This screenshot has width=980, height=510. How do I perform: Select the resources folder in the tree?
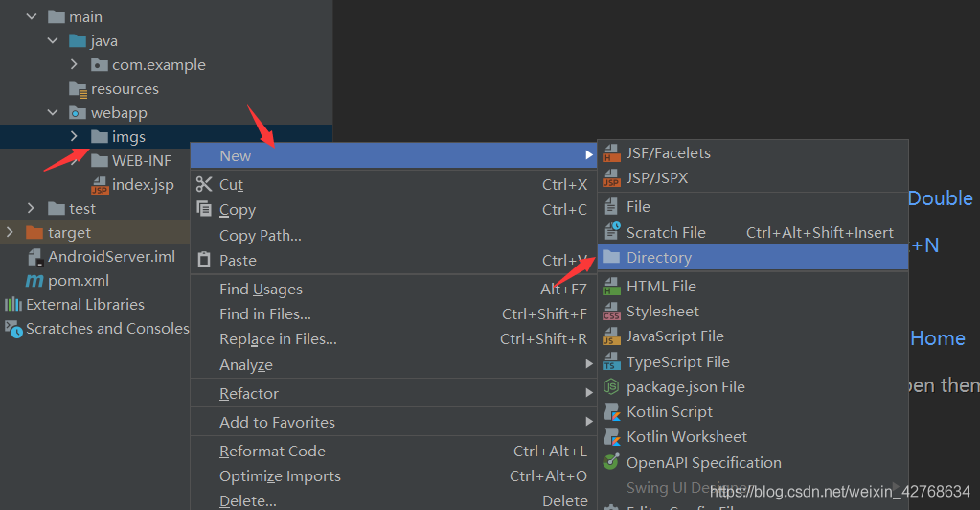[x=125, y=89]
